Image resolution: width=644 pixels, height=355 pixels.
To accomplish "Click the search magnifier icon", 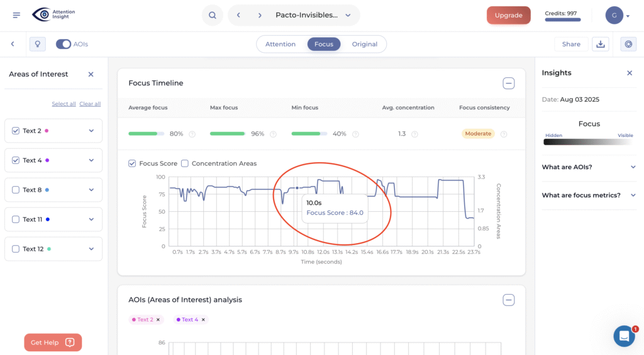I will pos(213,15).
